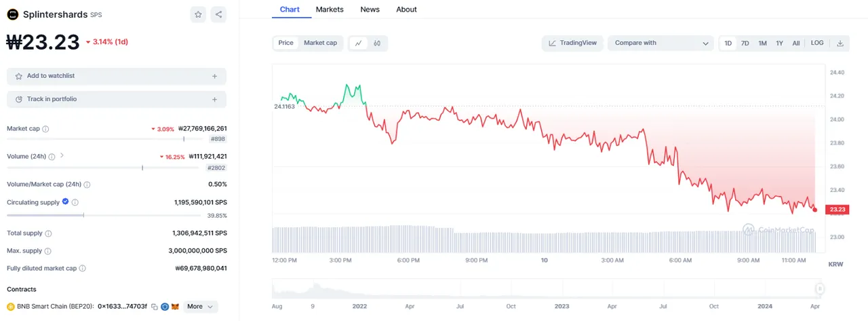The height and width of the screenshot is (321, 868).
Task: Select the Price chart mode
Action: (286, 43)
